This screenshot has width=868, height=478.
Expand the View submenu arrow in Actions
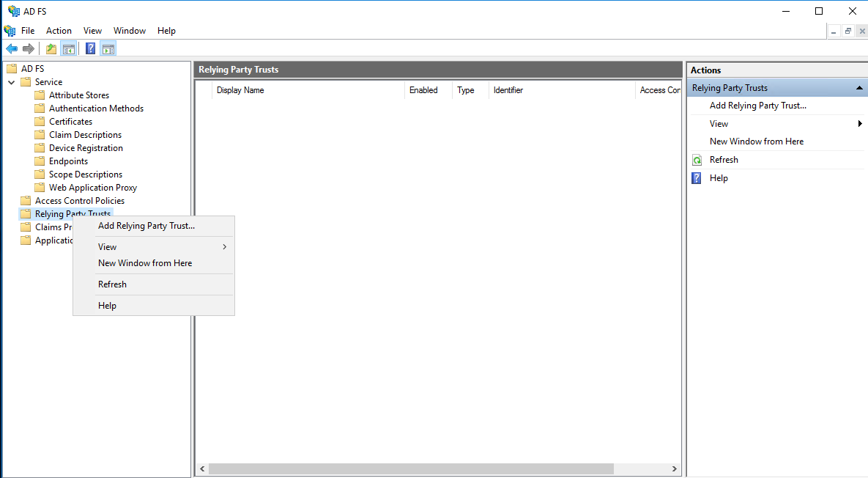tap(860, 123)
